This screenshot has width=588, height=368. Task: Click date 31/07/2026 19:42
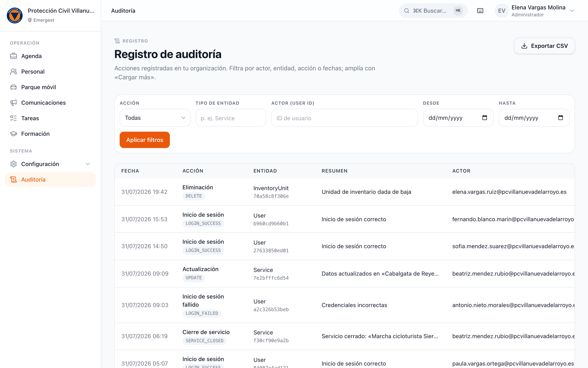[144, 192]
